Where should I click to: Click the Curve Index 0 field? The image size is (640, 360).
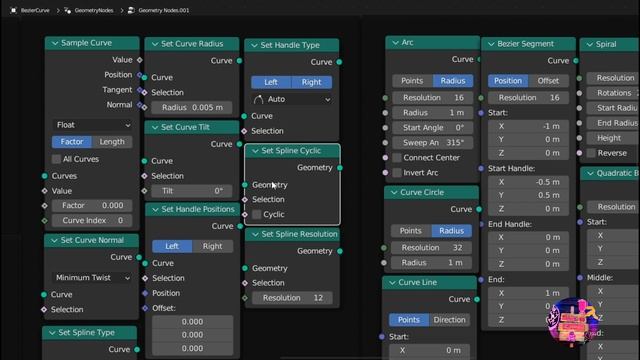(92, 221)
